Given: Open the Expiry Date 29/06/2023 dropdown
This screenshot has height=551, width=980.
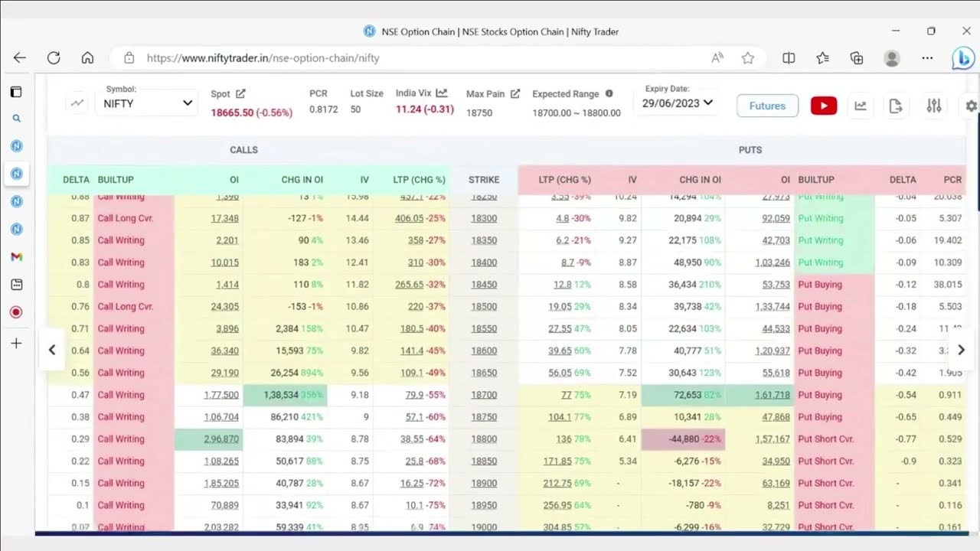Looking at the screenshot, I should tap(678, 103).
